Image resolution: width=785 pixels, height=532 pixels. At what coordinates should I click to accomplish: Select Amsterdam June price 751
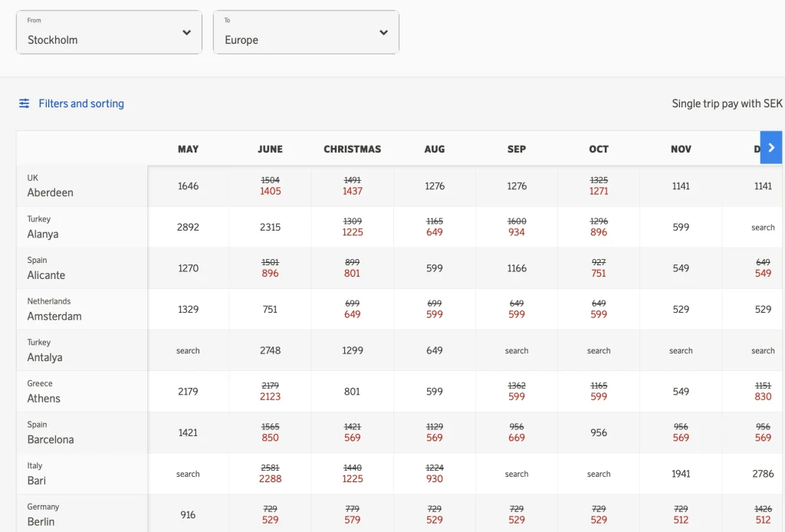pyautogui.click(x=271, y=309)
